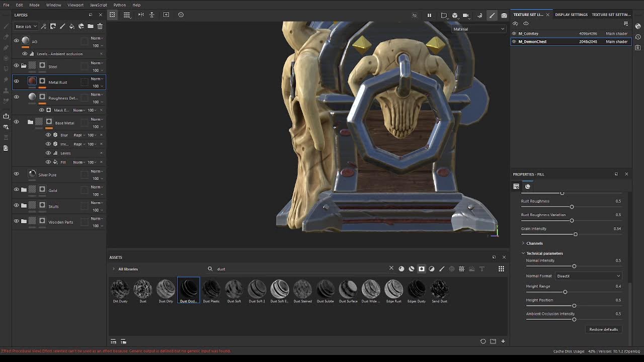Toggle visibility of the M_CoinKey texture set
644x362 pixels.
(x=514, y=34)
